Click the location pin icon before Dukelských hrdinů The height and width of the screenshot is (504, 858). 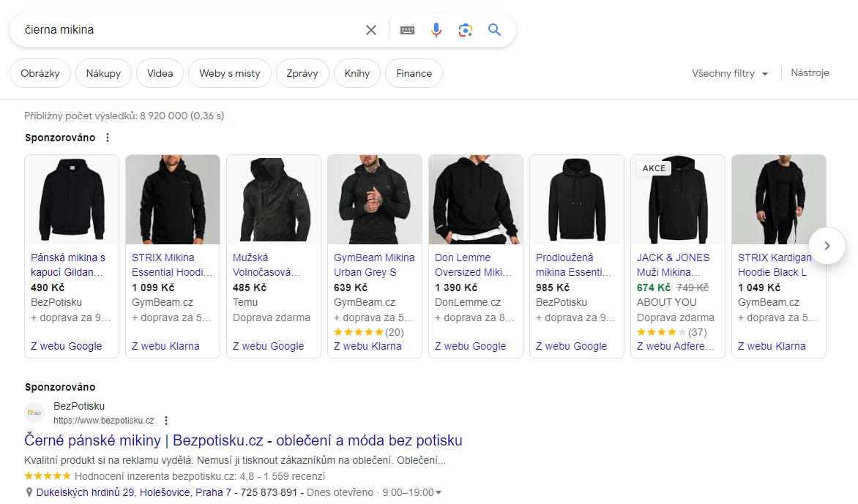tap(29, 492)
